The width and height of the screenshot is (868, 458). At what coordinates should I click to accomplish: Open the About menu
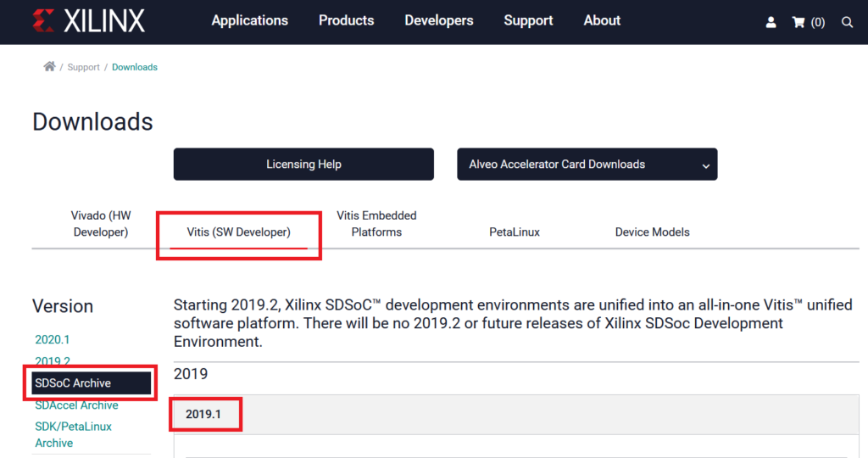point(602,20)
